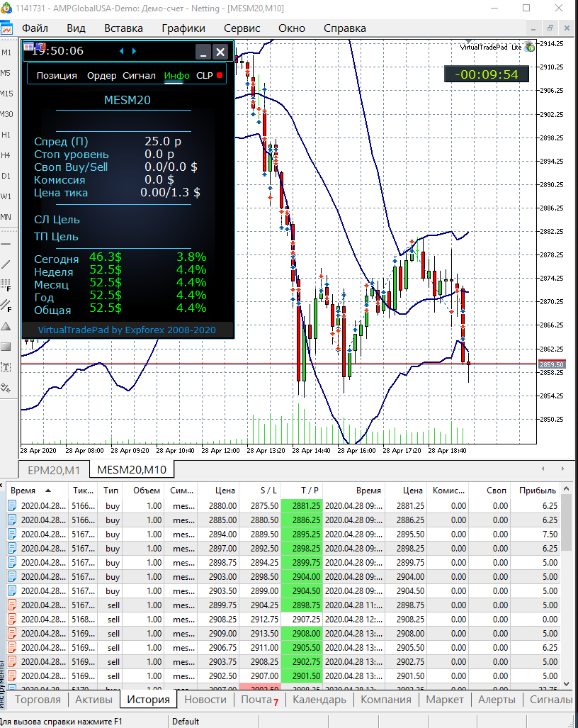Viewport: 578px width, 728px height.
Task: Open the Графики menu
Action: (x=183, y=28)
